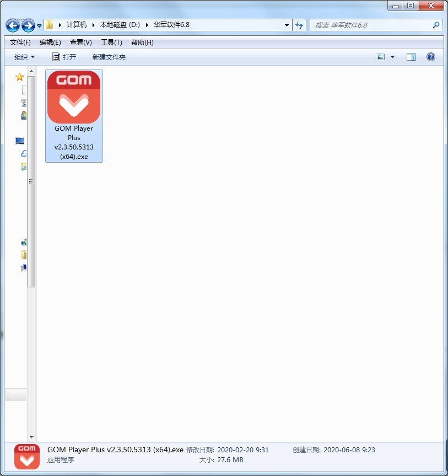This screenshot has height=476, width=448.
Task: Maximize the Explorer window
Action: [411, 6]
